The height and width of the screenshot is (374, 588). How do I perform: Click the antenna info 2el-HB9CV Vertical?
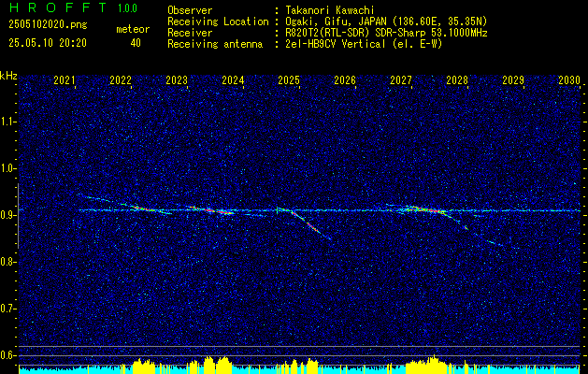[336, 44]
